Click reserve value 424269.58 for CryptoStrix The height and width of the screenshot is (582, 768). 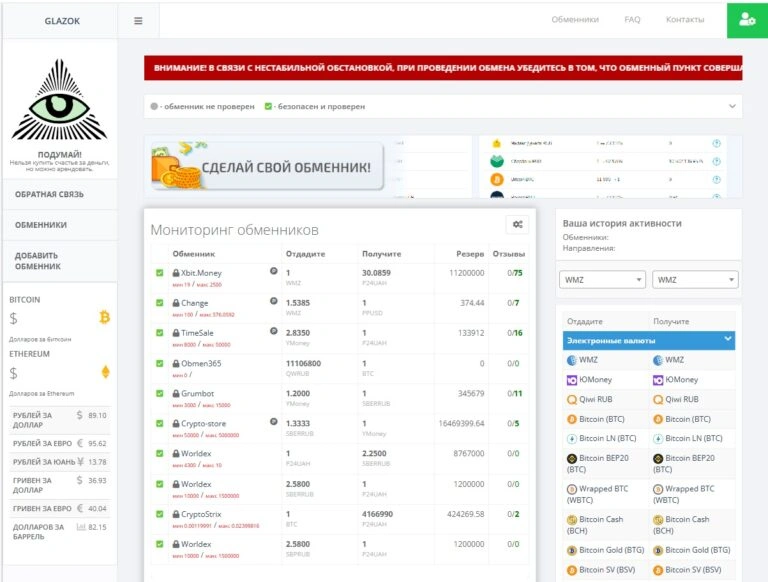point(465,514)
